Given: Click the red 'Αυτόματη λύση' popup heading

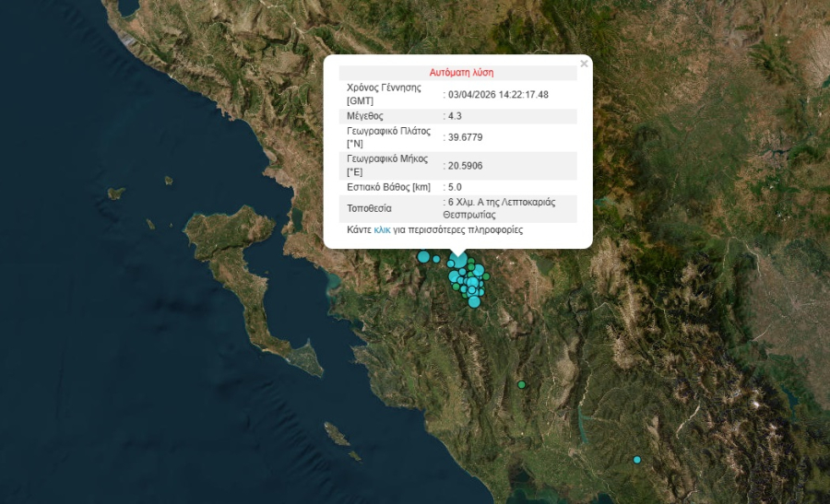Looking at the screenshot, I should pyautogui.click(x=457, y=73).
